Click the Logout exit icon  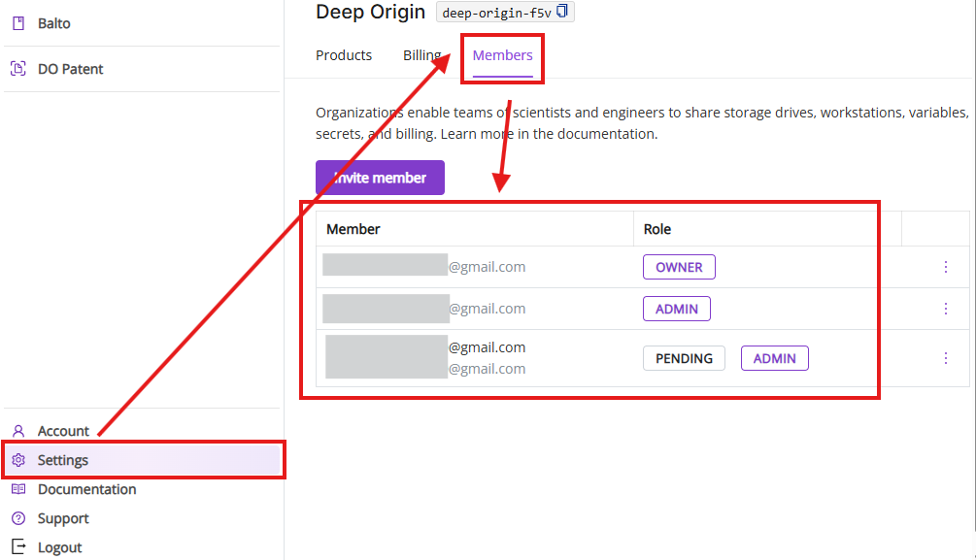pyautogui.click(x=18, y=547)
